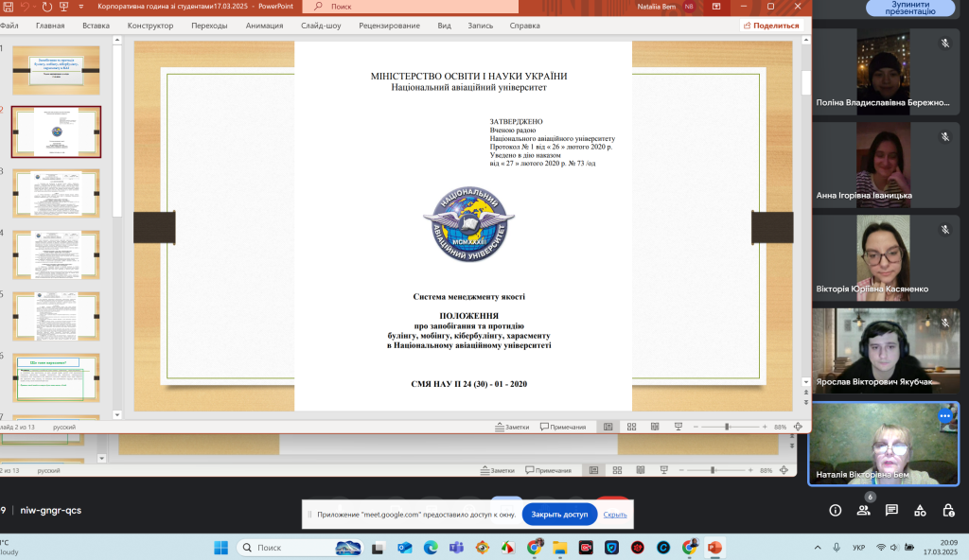Start slideshow from beginning via quick access icon
Image resolution: width=969 pixels, height=560 pixels.
62,7
